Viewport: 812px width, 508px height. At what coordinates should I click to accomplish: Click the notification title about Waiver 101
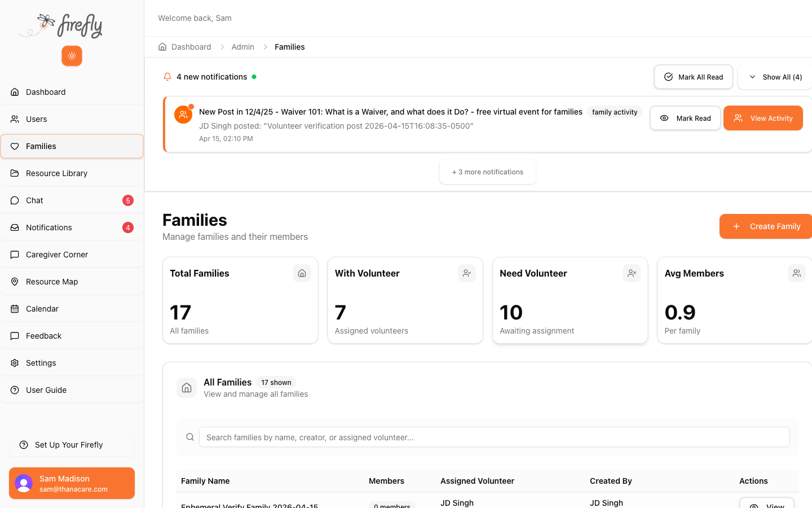click(391, 112)
